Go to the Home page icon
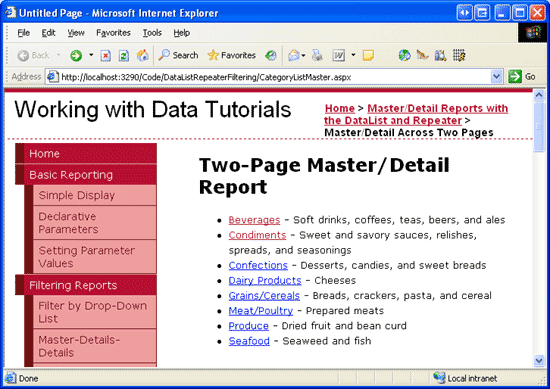The width and height of the screenshot is (550, 389). pos(142,55)
